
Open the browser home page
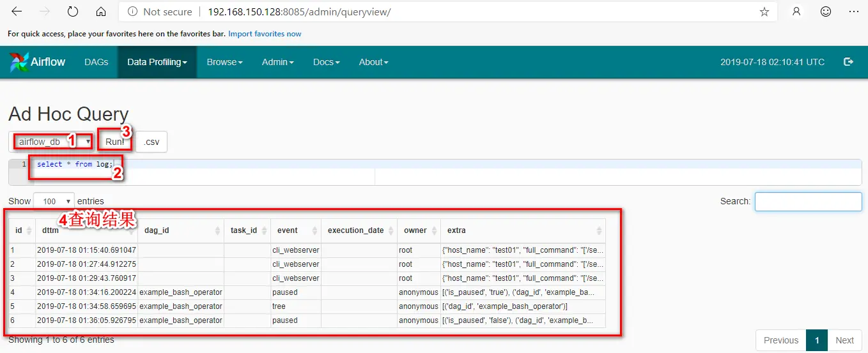[101, 11]
